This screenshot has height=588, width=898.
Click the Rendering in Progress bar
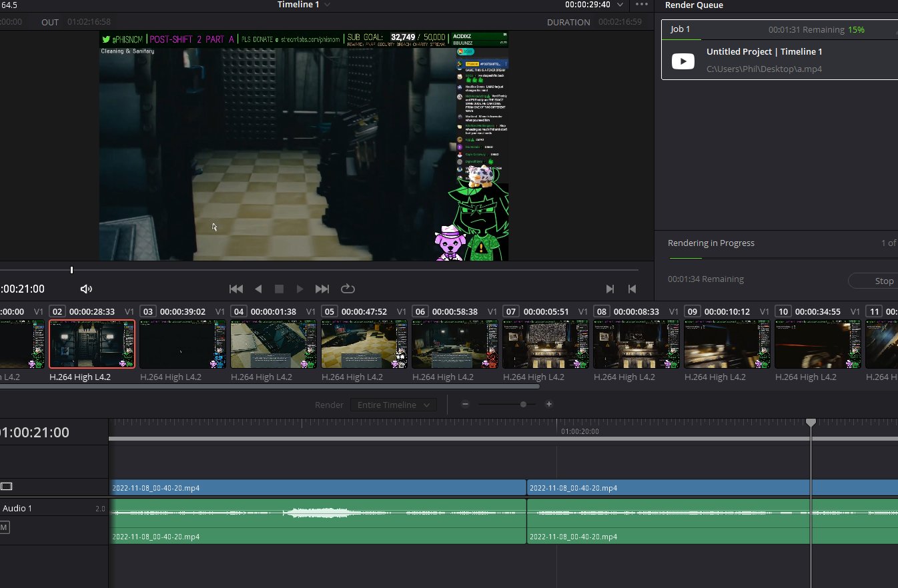click(x=783, y=258)
